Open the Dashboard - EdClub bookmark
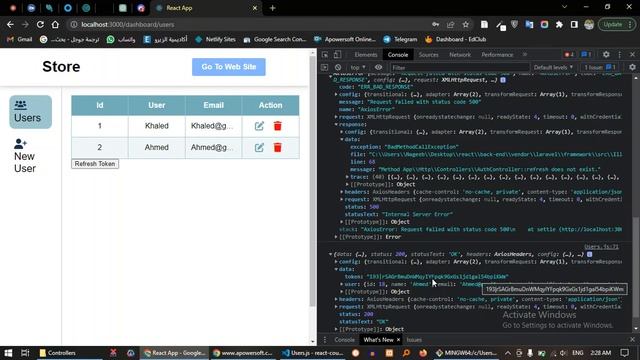Viewport: 640px width, 360px height. tap(456, 39)
